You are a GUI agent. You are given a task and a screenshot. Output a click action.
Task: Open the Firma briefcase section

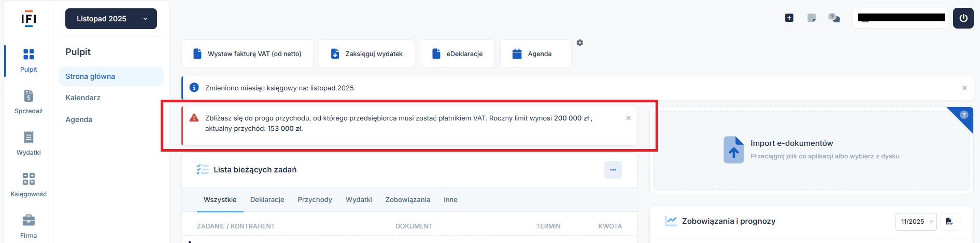(29, 225)
